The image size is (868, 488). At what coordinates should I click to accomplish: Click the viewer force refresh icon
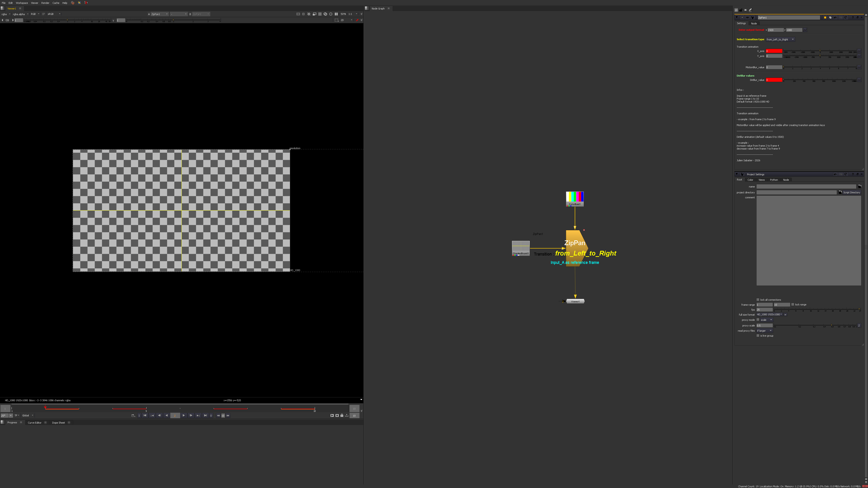click(325, 14)
